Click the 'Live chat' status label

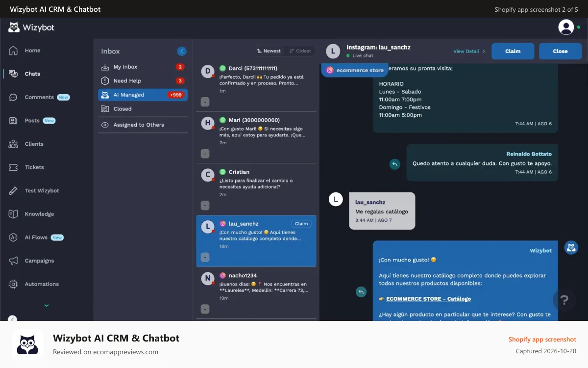(363, 56)
